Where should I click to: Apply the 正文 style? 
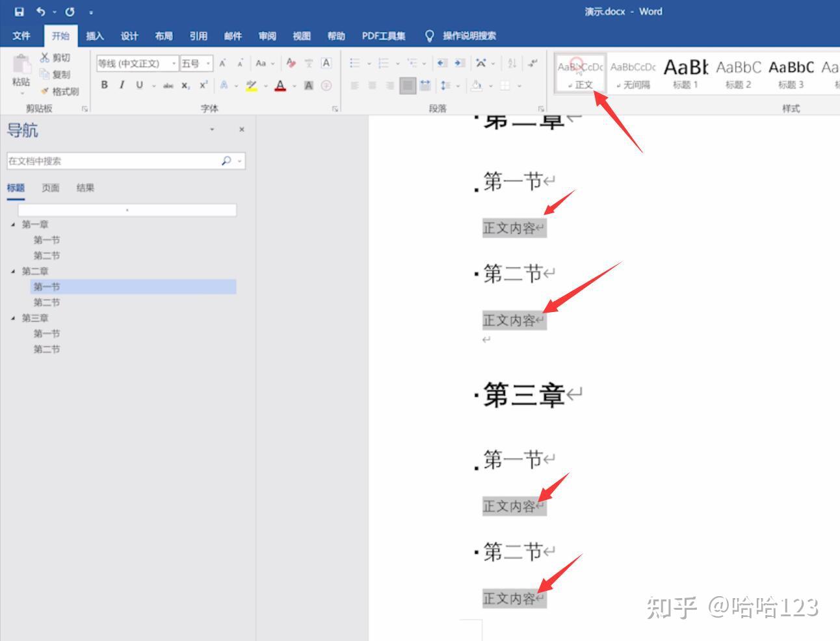click(580, 73)
